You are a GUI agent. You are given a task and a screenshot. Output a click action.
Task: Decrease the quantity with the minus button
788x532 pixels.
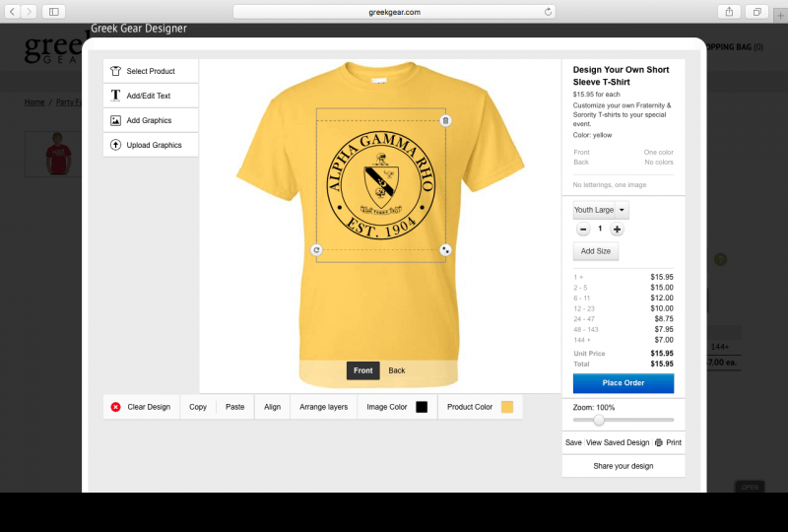583,229
